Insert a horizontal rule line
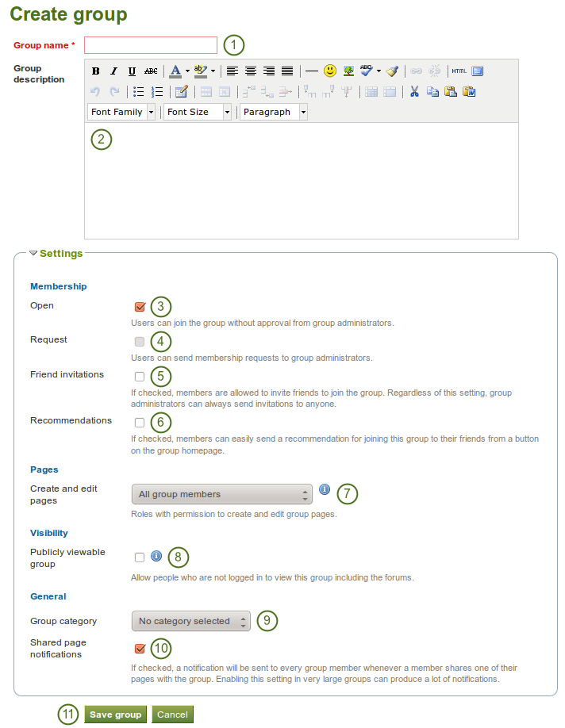 (312, 71)
